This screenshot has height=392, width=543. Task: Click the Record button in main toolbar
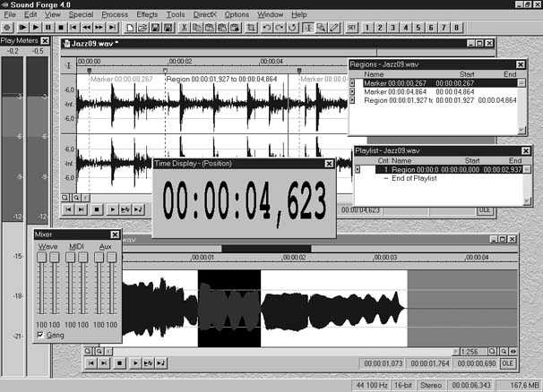7,28
